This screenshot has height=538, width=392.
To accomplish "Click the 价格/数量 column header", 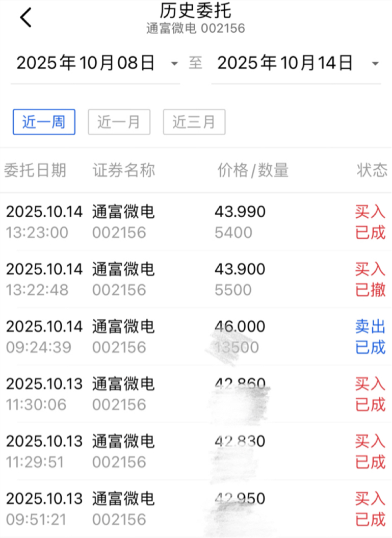I will [x=253, y=170].
